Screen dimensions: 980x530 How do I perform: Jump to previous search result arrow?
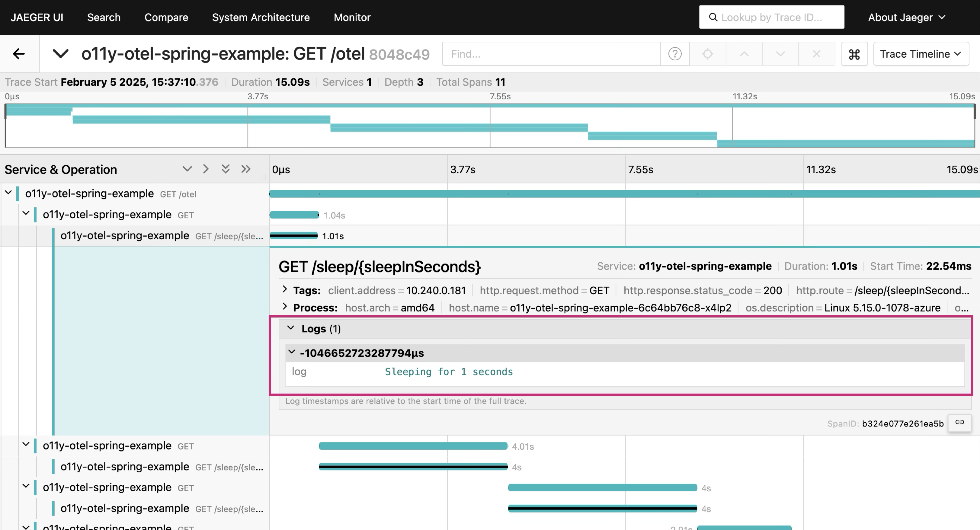744,54
